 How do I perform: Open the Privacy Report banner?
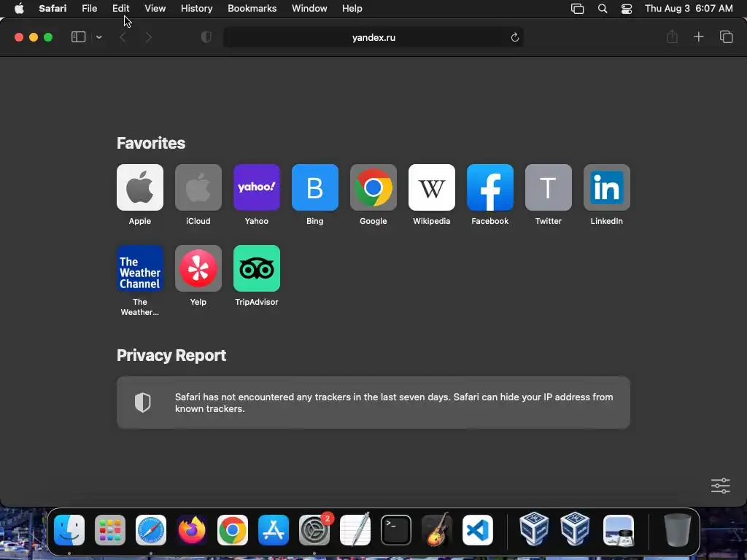pyautogui.click(x=373, y=402)
